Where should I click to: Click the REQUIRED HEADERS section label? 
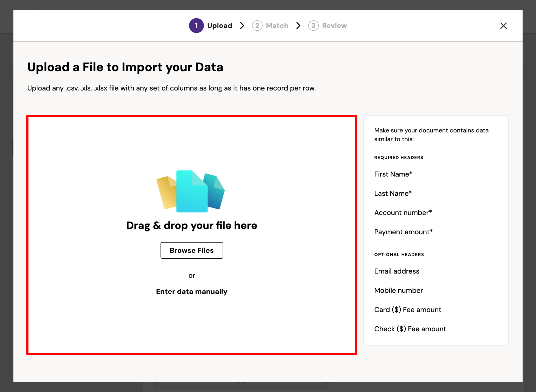coord(399,157)
